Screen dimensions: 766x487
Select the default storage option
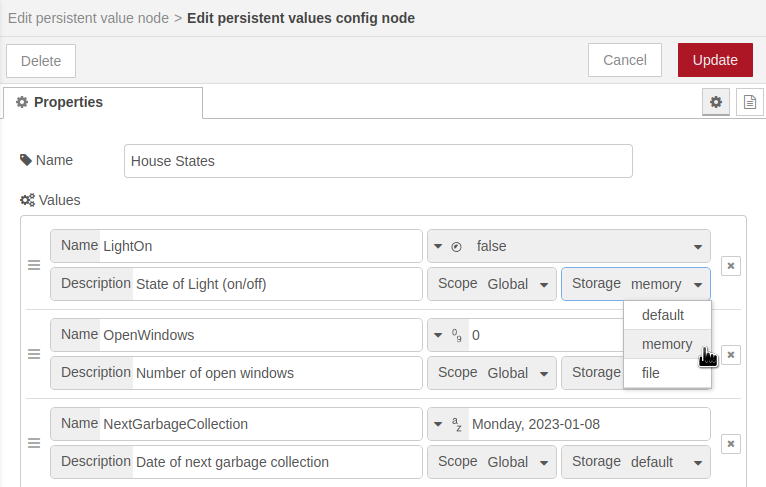(663, 315)
